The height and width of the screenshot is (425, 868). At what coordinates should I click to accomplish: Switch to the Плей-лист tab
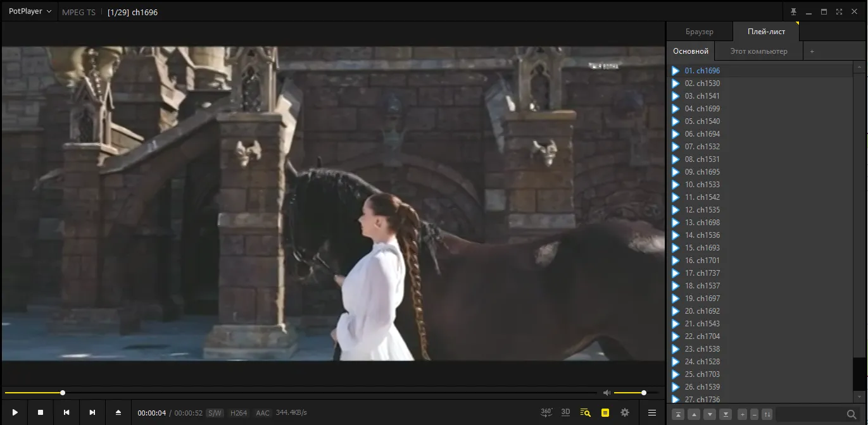pos(766,32)
